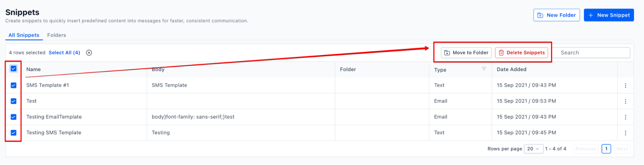Click the New Snippet button
This screenshot has height=165, width=644.
[609, 15]
